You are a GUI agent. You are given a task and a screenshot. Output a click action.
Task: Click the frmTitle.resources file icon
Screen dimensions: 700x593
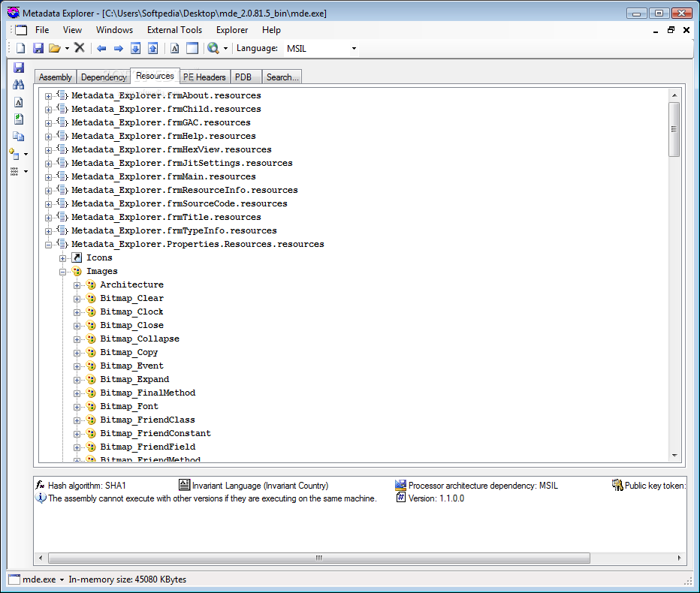(62, 217)
